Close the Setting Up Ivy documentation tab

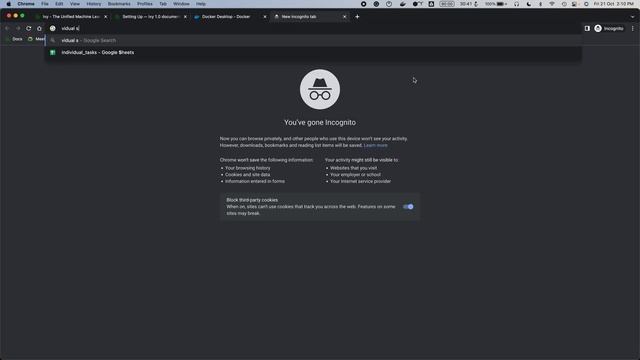tap(185, 17)
